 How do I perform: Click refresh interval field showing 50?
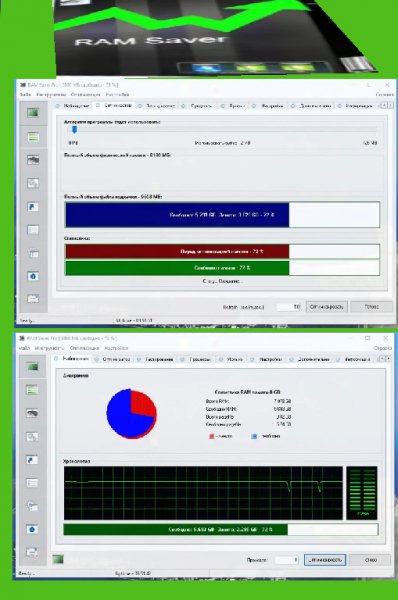click(x=289, y=307)
